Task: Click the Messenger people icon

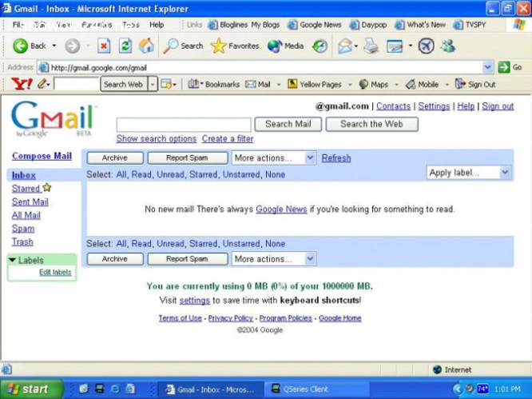Action: (447, 46)
